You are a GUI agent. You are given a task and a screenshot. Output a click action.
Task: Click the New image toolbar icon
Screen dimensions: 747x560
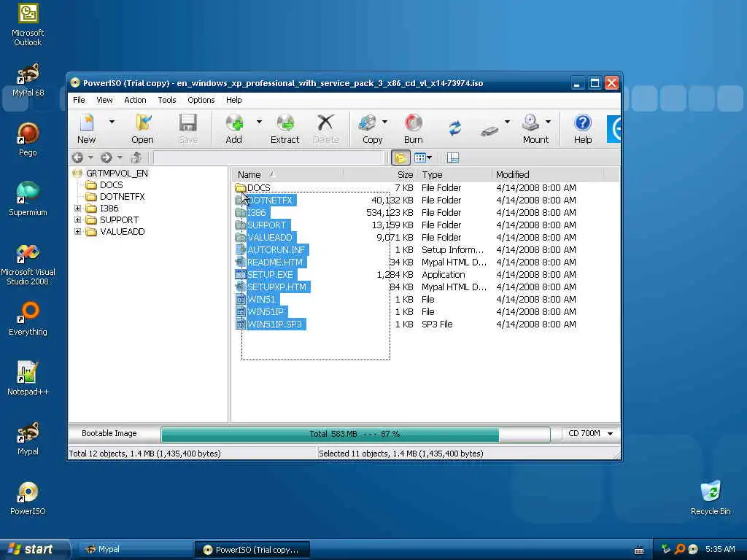(86, 128)
